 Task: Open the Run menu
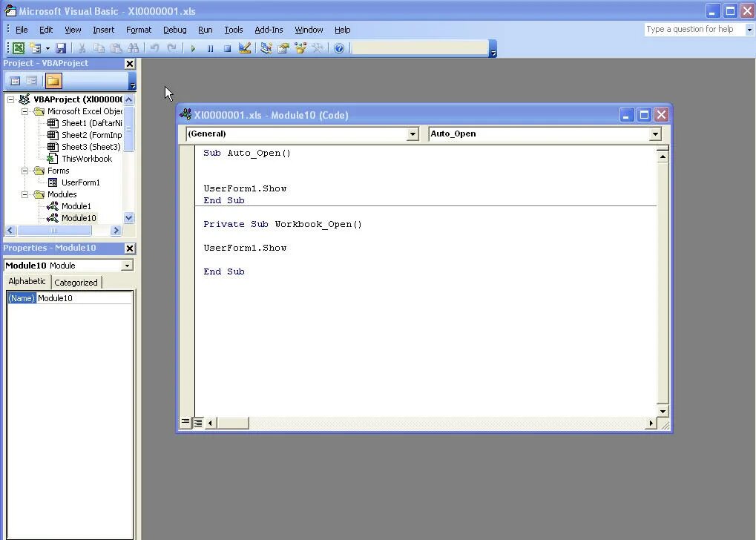pyautogui.click(x=206, y=30)
